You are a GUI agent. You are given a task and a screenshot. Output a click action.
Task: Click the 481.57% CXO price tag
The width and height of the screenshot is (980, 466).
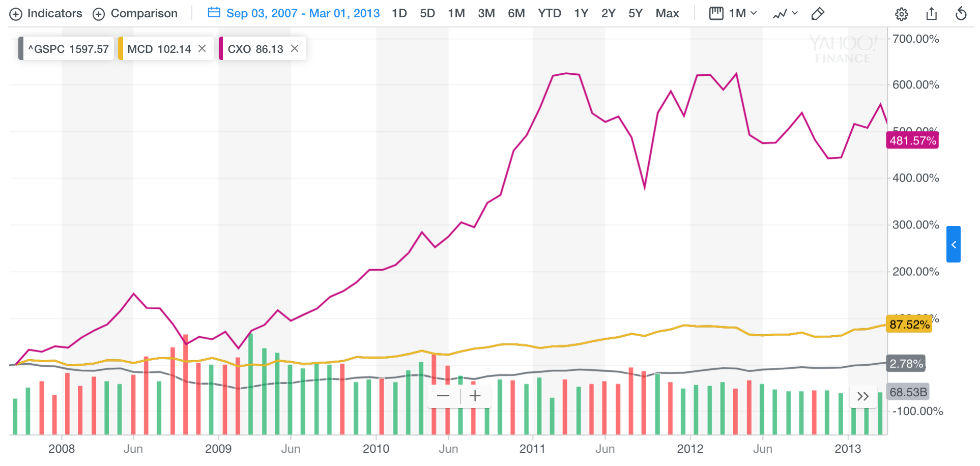tap(913, 140)
